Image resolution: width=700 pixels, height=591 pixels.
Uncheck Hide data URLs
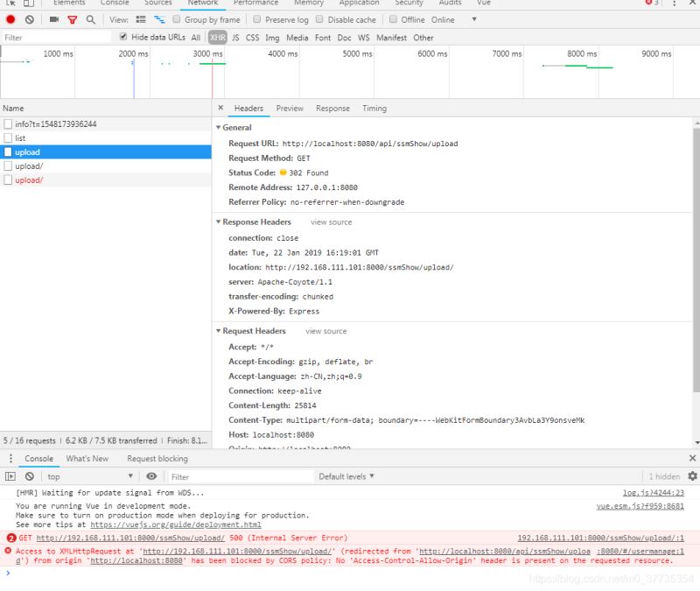pos(123,37)
